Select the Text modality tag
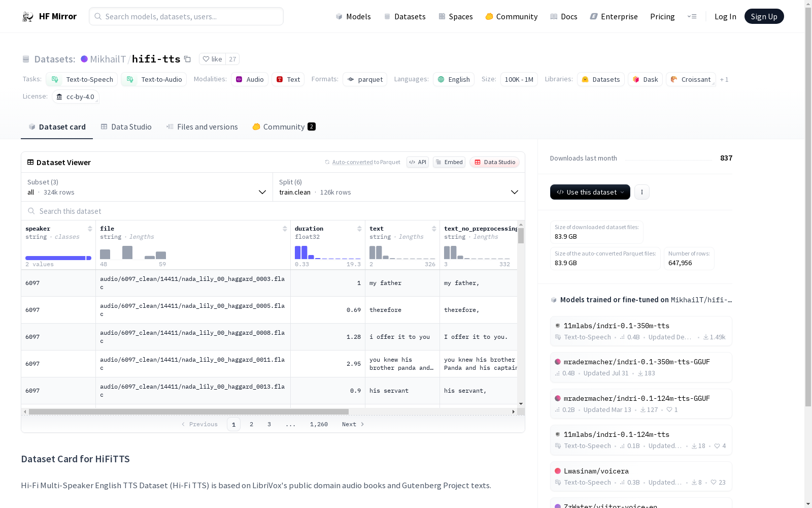The height and width of the screenshot is (508, 812). pos(288,79)
